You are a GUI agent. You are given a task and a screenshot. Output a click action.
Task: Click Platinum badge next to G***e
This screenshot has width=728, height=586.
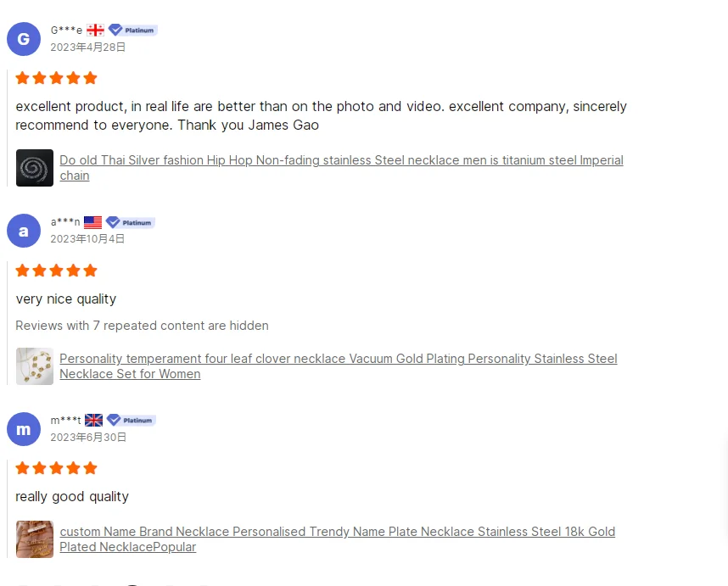[x=132, y=31]
